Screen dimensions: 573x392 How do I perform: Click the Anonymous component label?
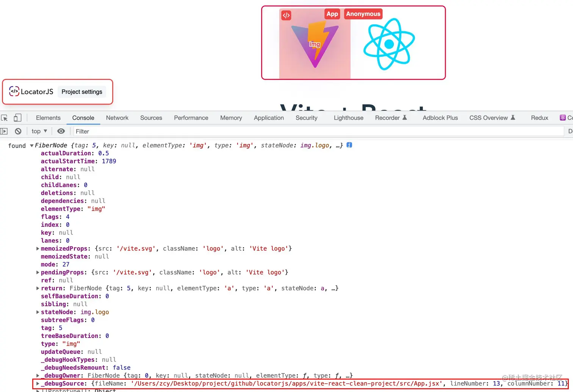click(x=363, y=14)
